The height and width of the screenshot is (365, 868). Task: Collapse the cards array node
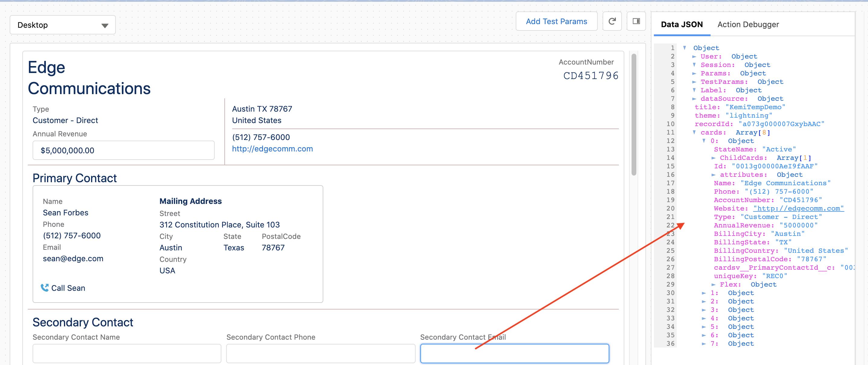pos(694,132)
